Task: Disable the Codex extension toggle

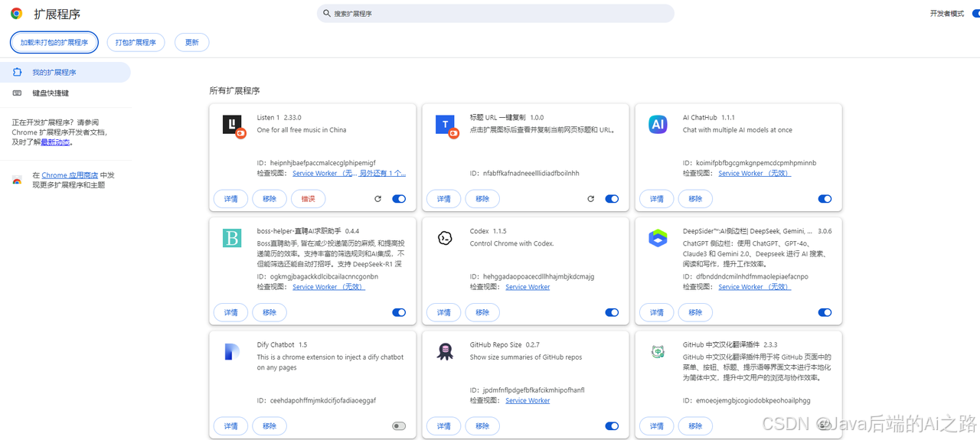Action: [x=612, y=312]
